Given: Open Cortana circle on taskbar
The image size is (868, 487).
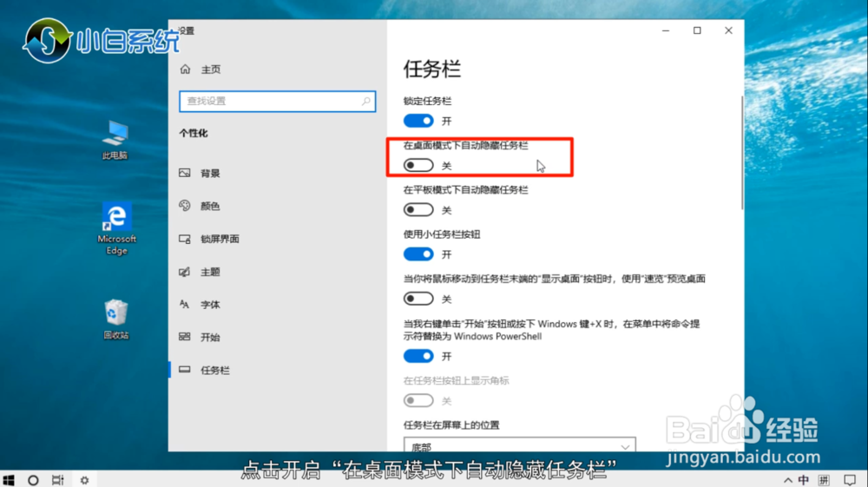Looking at the screenshot, I should pyautogui.click(x=33, y=480).
